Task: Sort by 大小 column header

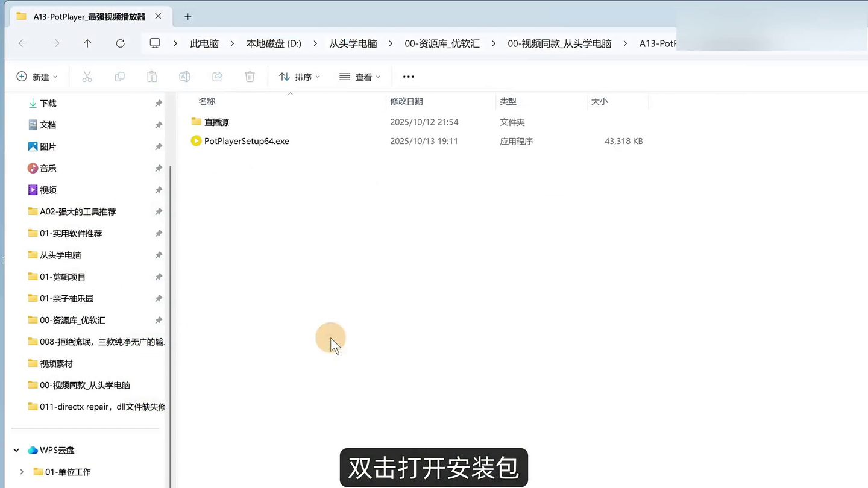Action: (599, 101)
